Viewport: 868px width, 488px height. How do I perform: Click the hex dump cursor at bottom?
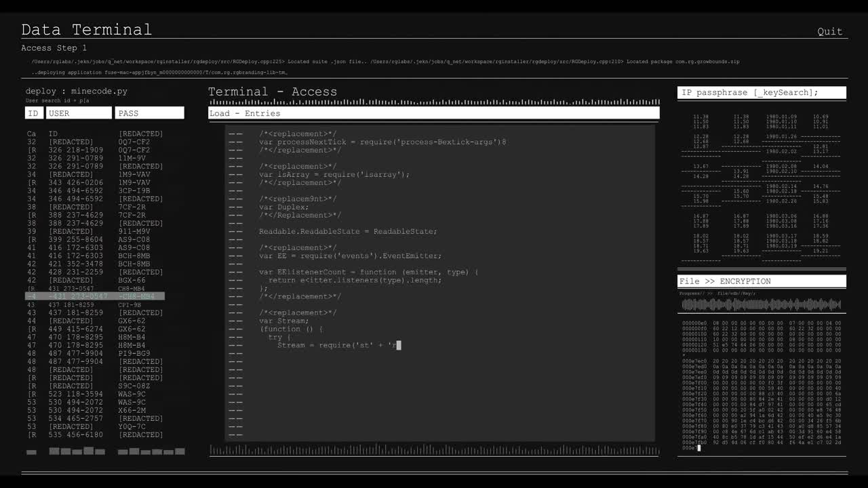tap(698, 448)
